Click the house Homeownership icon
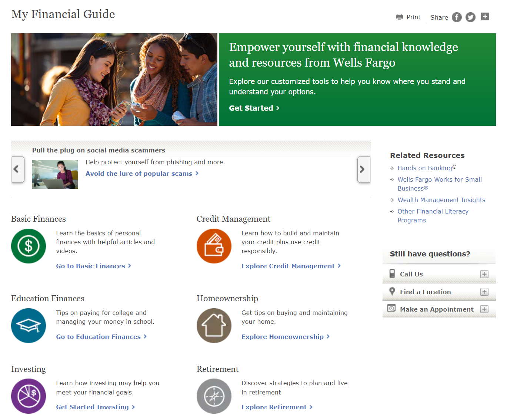The image size is (507, 420). 214,326
